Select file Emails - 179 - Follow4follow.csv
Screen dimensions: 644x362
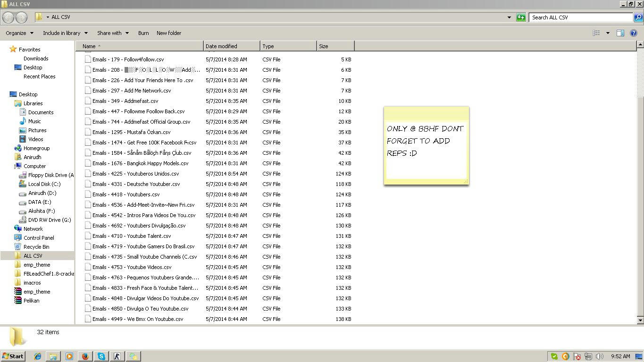(x=128, y=59)
